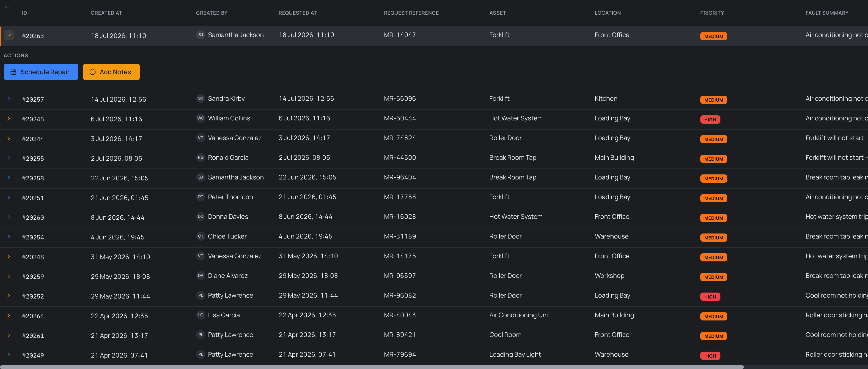The width and height of the screenshot is (868, 369).
Task: Click SK avatar for Sandra Kirby
Action: click(x=201, y=98)
